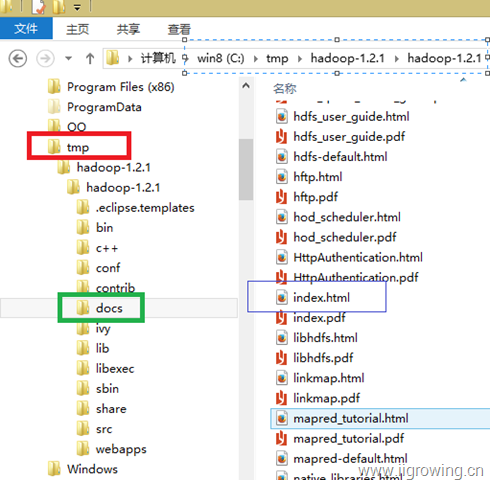Open the 文件 menu tab
The height and width of the screenshot is (480, 490).
click(x=26, y=29)
